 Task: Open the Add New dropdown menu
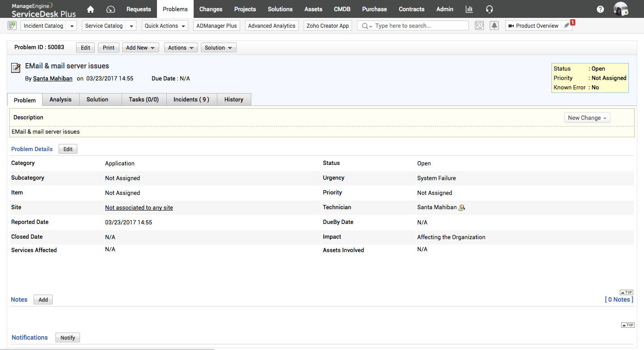[140, 48]
